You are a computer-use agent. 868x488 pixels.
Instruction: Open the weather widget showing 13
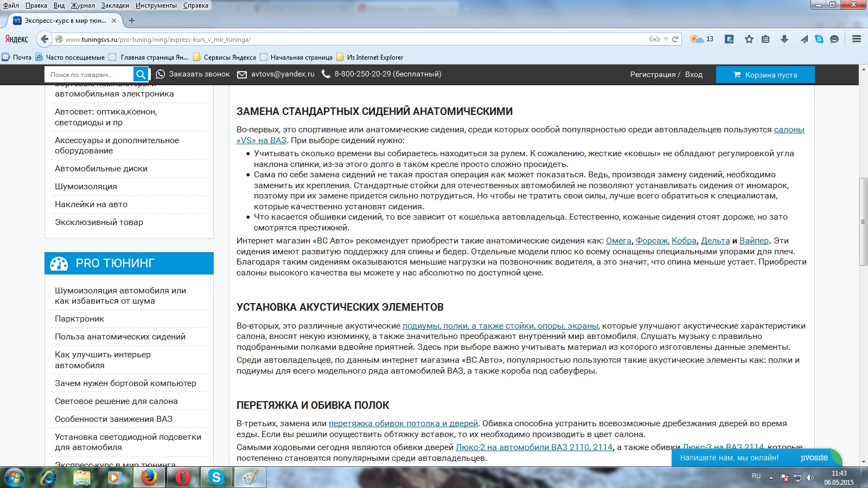(x=701, y=39)
